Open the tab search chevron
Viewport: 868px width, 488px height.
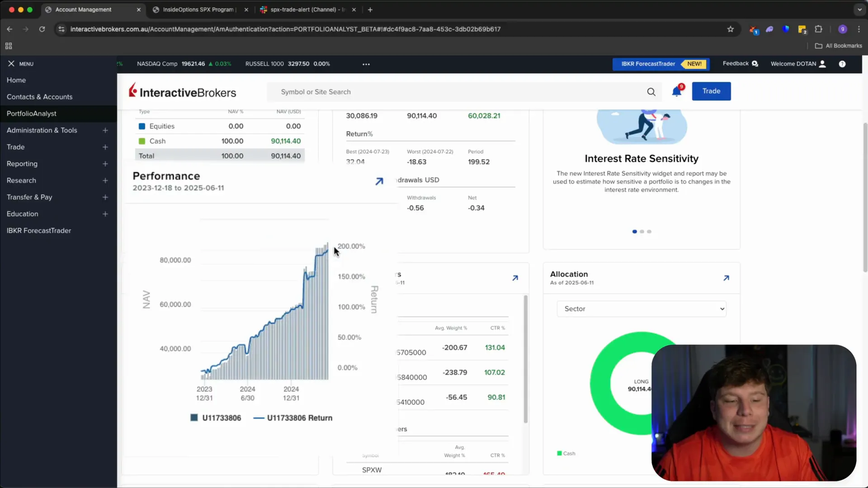[859, 9]
